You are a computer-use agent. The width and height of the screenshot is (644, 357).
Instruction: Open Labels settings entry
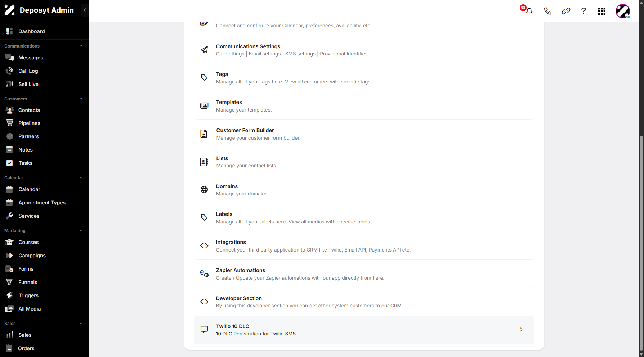point(364,218)
